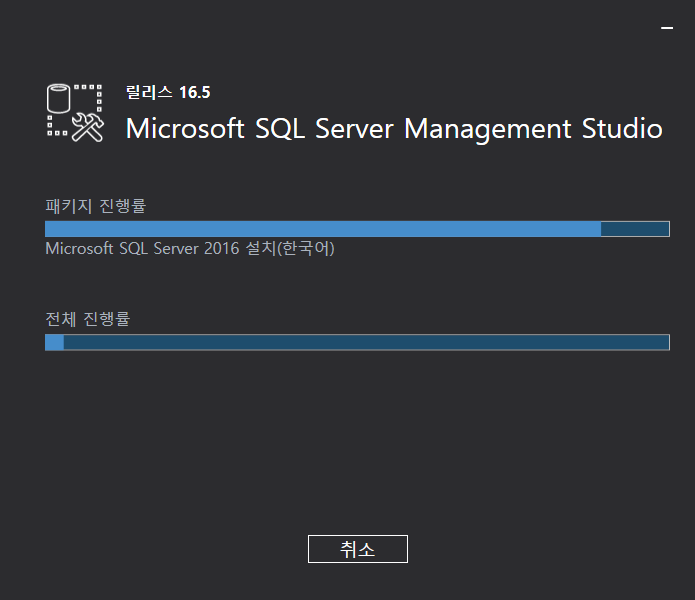The image size is (695, 600).
Task: Click the Microsoft SQL Server 2016 설치(한국어) status text
Action: tap(190, 249)
